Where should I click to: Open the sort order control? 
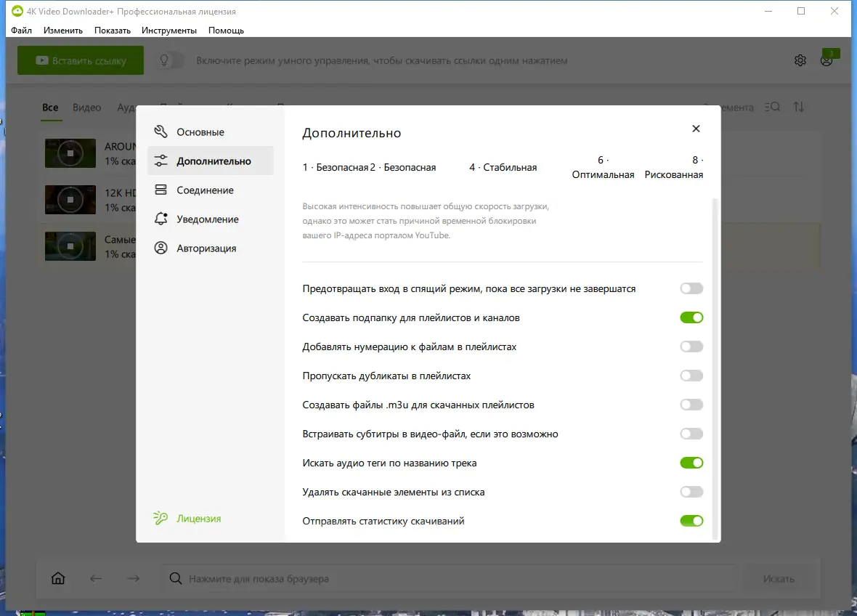(799, 107)
